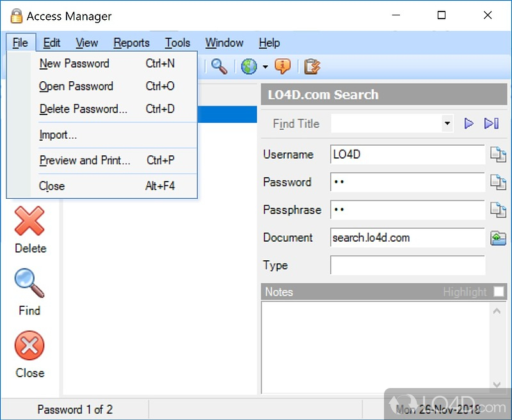This screenshot has height=420, width=512.
Task: Open the Edit menu
Action: [x=52, y=42]
